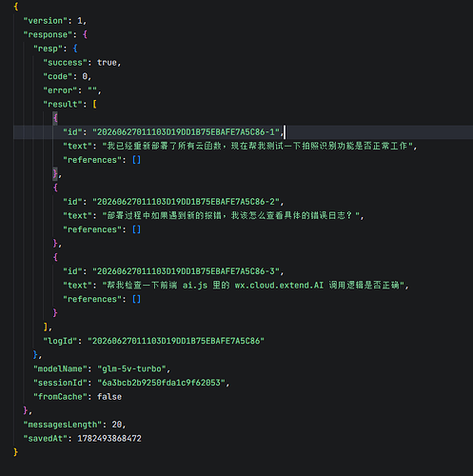This screenshot has height=476, width=473.
Task: Place cursor on the "result" key
Action: [63, 104]
